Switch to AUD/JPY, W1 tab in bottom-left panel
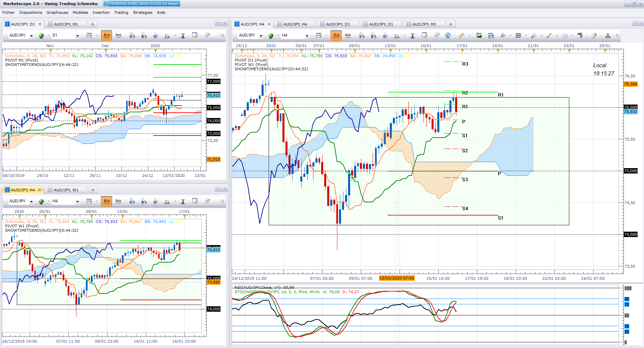This screenshot has height=348, width=644. pyautogui.click(x=66, y=190)
